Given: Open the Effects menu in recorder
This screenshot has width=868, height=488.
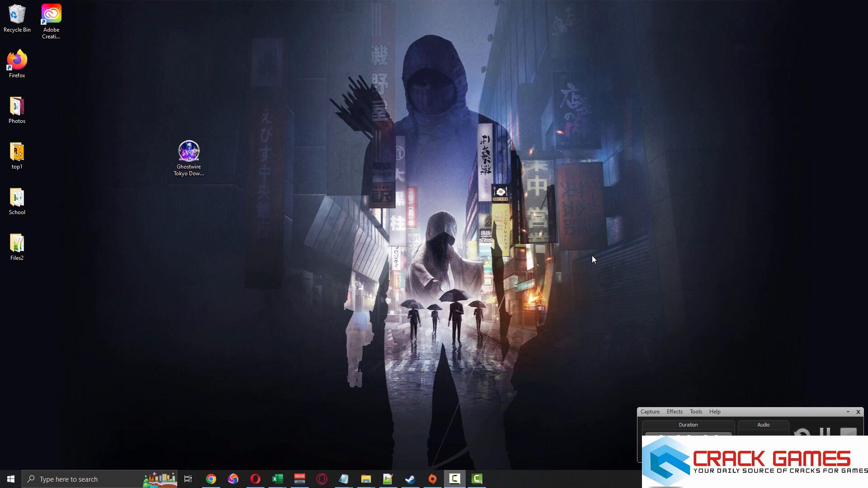Looking at the screenshot, I should tap(674, 412).
